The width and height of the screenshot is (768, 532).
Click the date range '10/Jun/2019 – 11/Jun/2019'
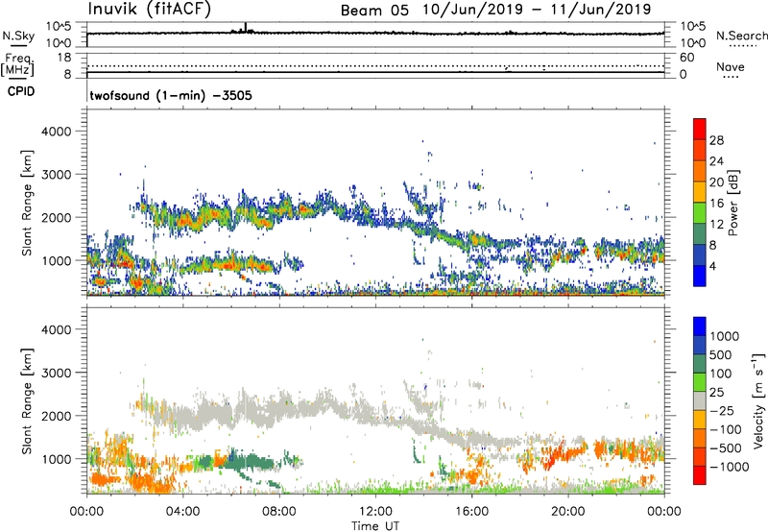tap(537, 10)
